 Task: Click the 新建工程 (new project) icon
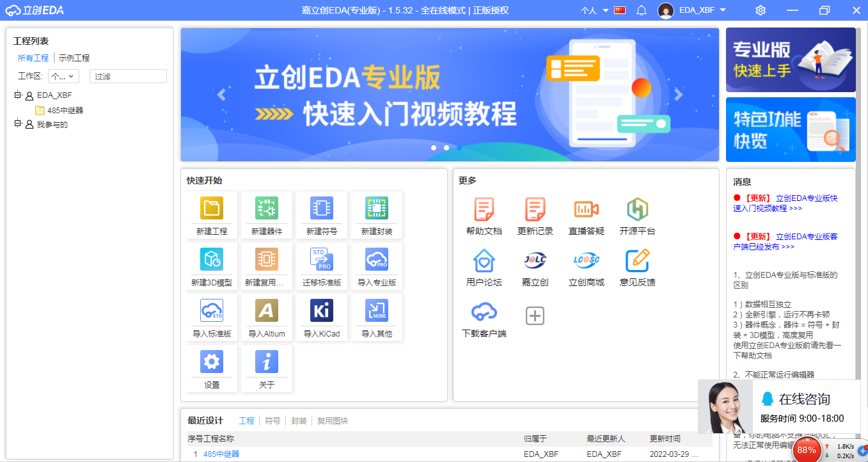point(212,209)
